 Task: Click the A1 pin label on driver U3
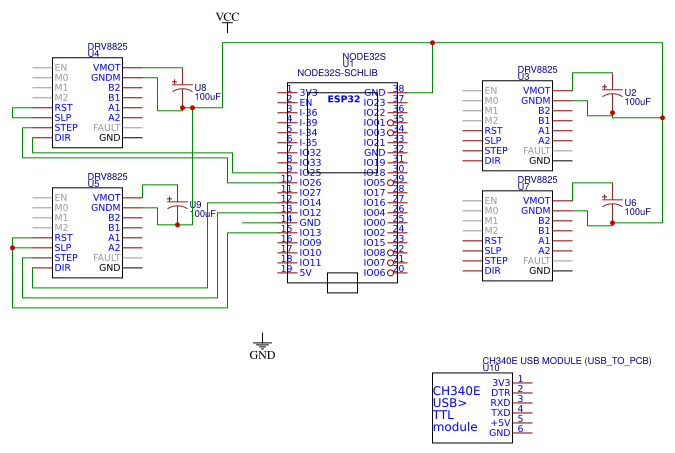click(544, 130)
